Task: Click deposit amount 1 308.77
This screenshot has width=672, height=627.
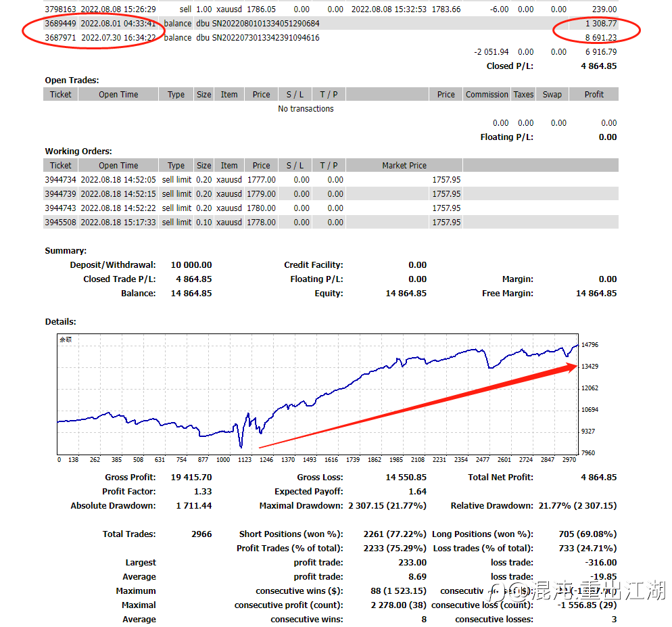Action: 601,23
